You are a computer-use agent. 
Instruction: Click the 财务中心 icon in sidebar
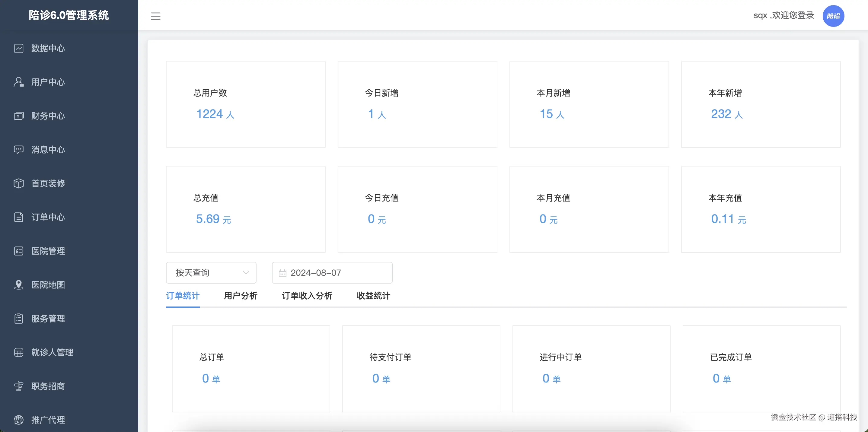(x=18, y=116)
